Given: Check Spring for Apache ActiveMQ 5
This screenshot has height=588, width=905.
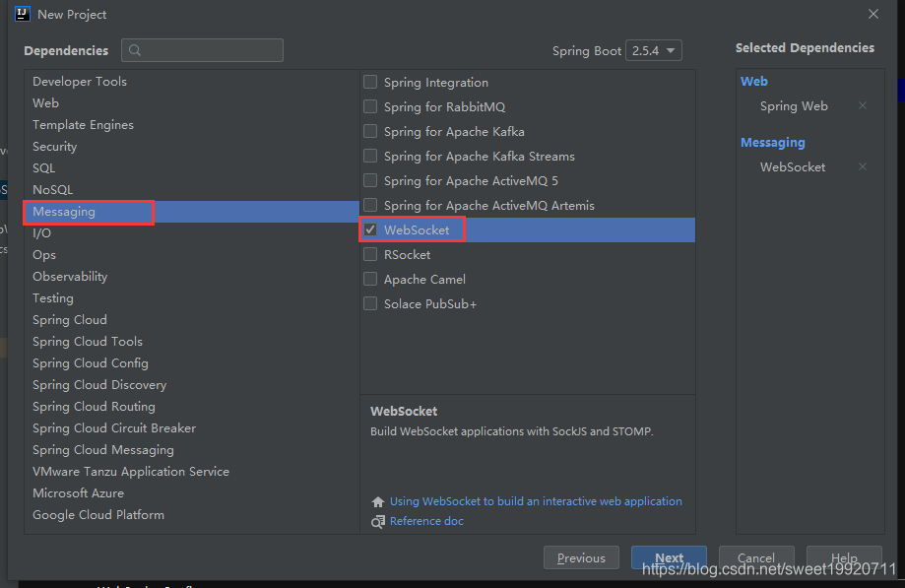Looking at the screenshot, I should pyautogui.click(x=370, y=180).
